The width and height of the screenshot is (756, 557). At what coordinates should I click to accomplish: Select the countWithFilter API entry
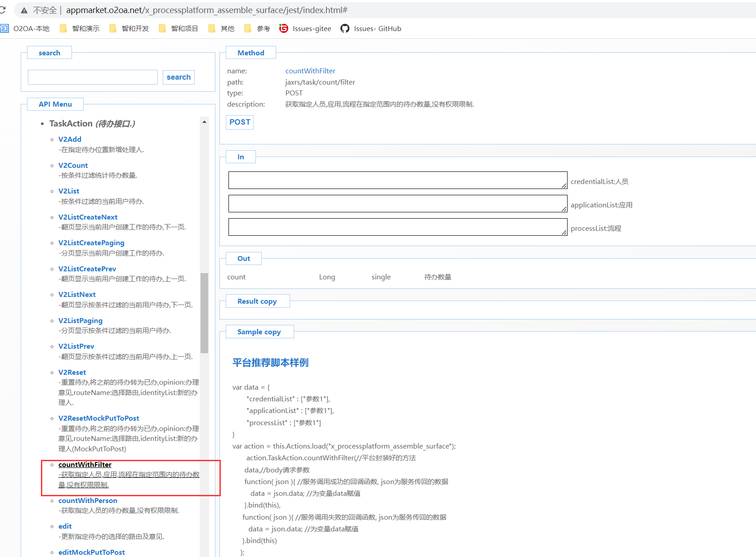(85, 464)
